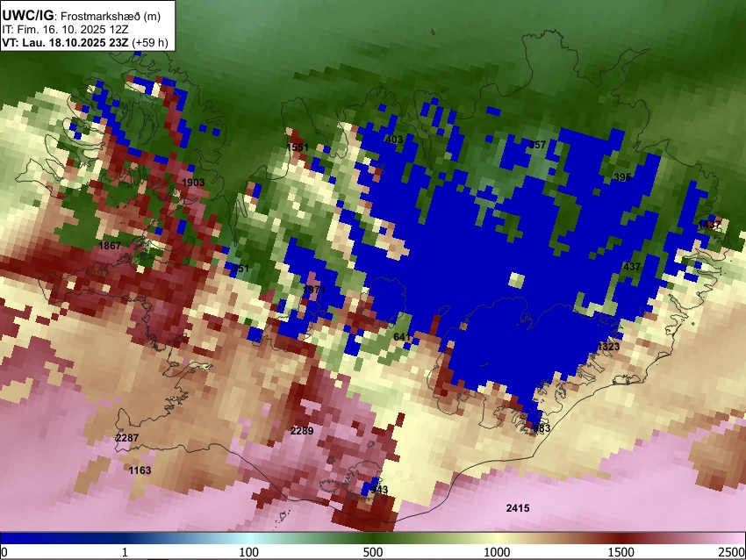Viewport: 746px width, 560px height.
Task: Click the map value 641
Action: [402, 337]
